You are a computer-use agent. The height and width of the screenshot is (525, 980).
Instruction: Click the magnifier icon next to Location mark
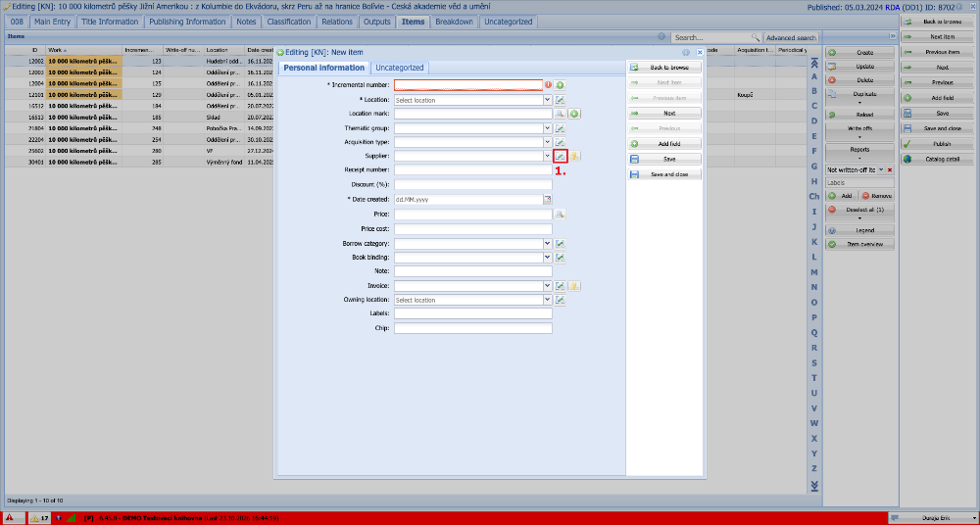(560, 114)
